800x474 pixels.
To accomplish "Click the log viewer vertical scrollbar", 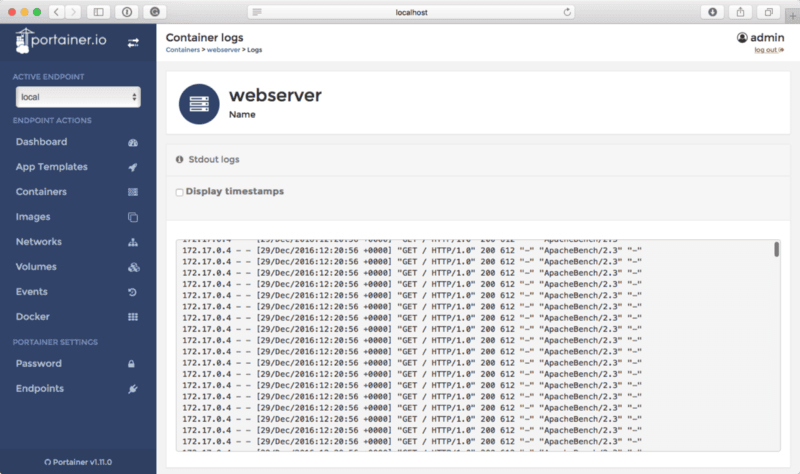I will point(777,250).
